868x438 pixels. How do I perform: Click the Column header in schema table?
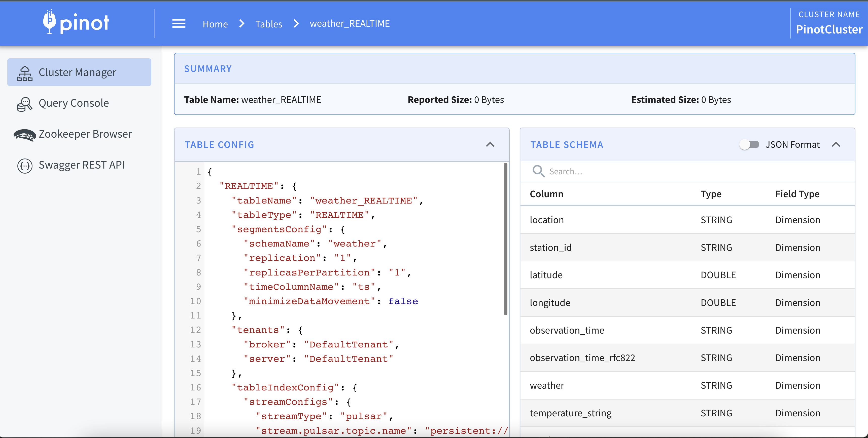[546, 194]
